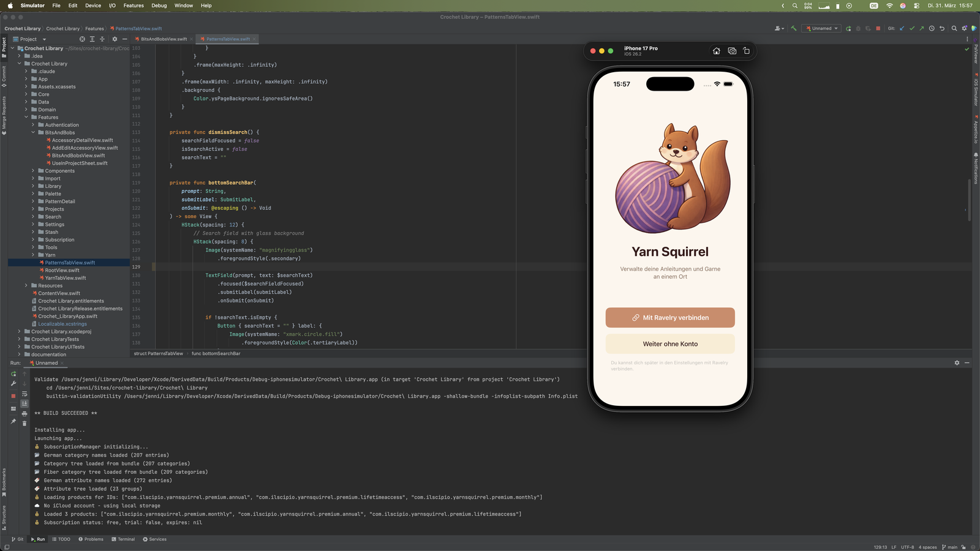Click the Select Opened File target icon
Viewport: 980px width, 551px height.
coord(82,39)
